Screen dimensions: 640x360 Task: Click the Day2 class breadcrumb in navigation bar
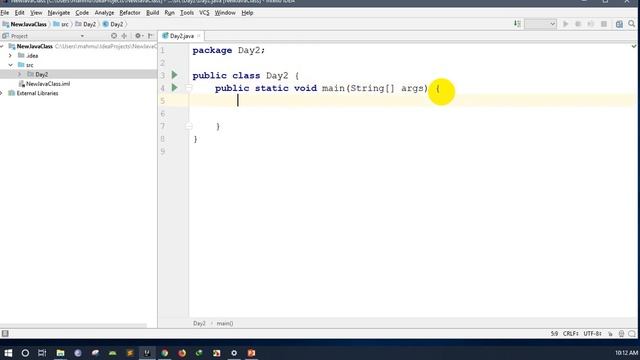(113, 24)
